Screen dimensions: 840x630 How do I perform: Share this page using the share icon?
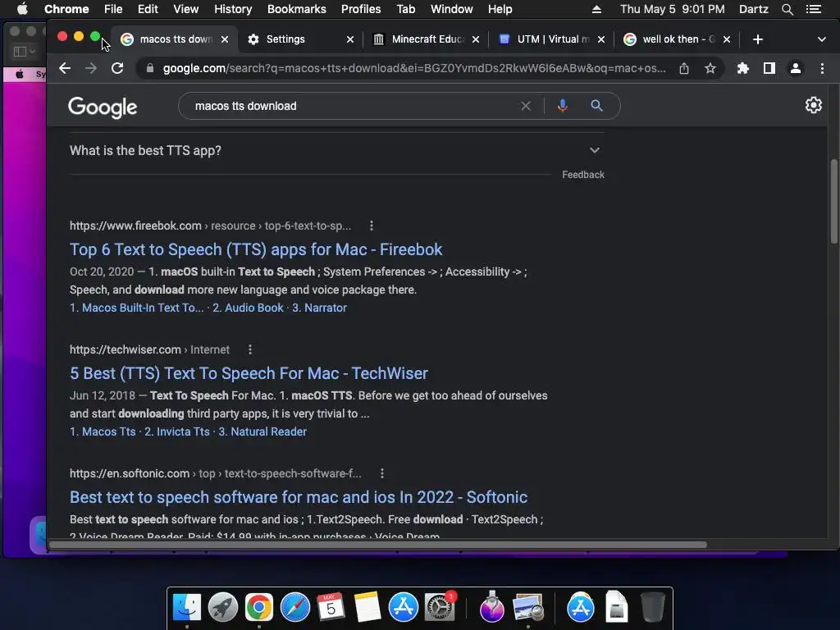click(x=684, y=68)
